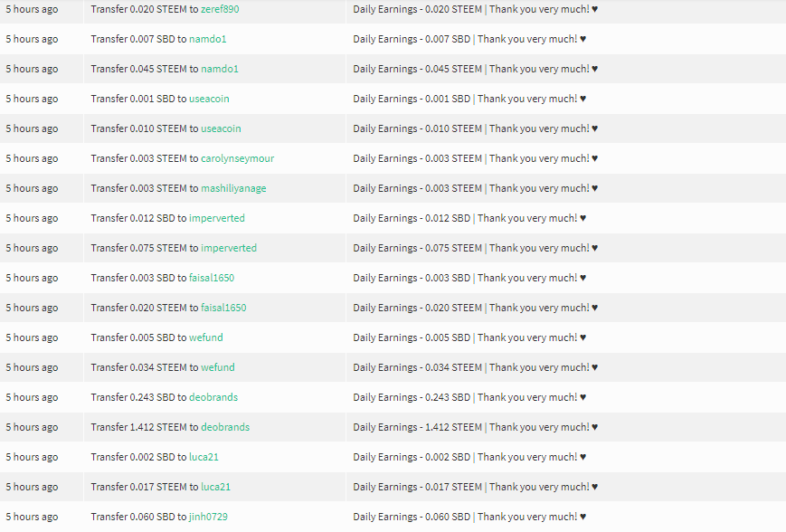Select the Daily Earnings memo in the zeref890 row
Image resolution: width=786 pixels, height=532 pixels.
[x=475, y=9]
